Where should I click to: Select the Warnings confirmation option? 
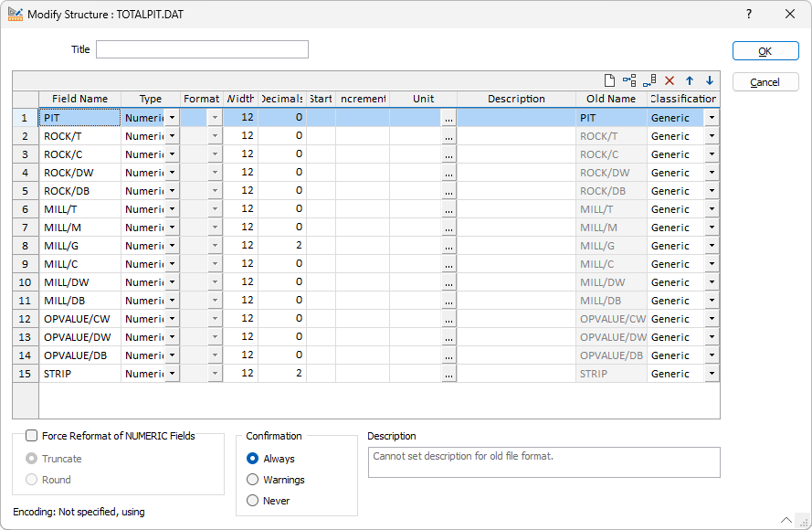pos(253,480)
